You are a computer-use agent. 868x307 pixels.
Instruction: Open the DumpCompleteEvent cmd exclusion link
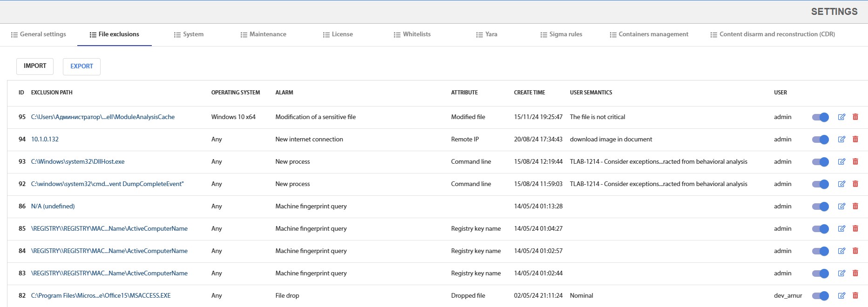point(108,184)
